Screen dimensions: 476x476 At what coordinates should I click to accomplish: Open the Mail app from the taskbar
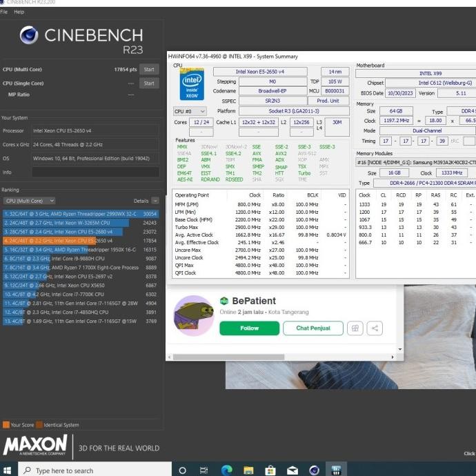click(292, 470)
